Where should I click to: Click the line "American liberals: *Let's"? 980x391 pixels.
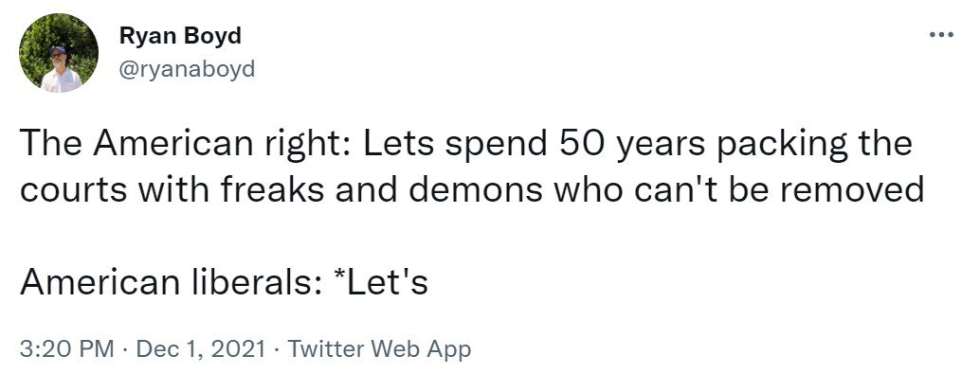click(x=224, y=281)
